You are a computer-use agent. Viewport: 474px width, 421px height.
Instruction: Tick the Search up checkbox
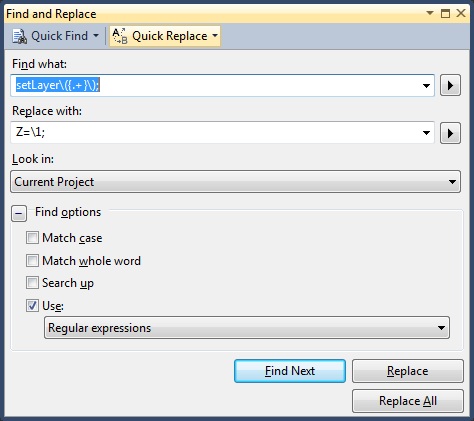32,283
